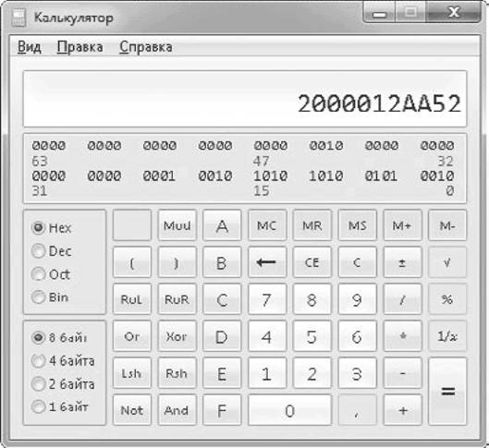Viewport: 489px width, 448px height.
Task: Shift left with Lsh
Action: 132,373
